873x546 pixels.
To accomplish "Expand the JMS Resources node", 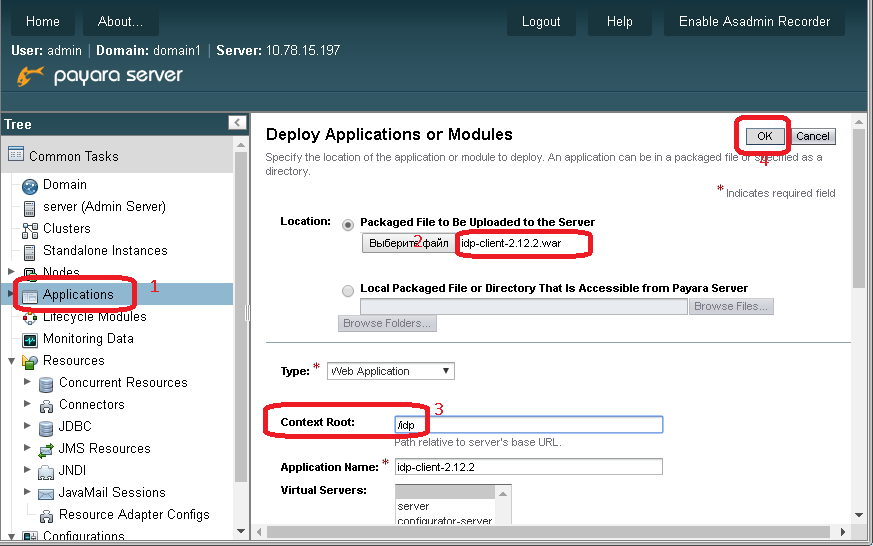I will [27, 447].
